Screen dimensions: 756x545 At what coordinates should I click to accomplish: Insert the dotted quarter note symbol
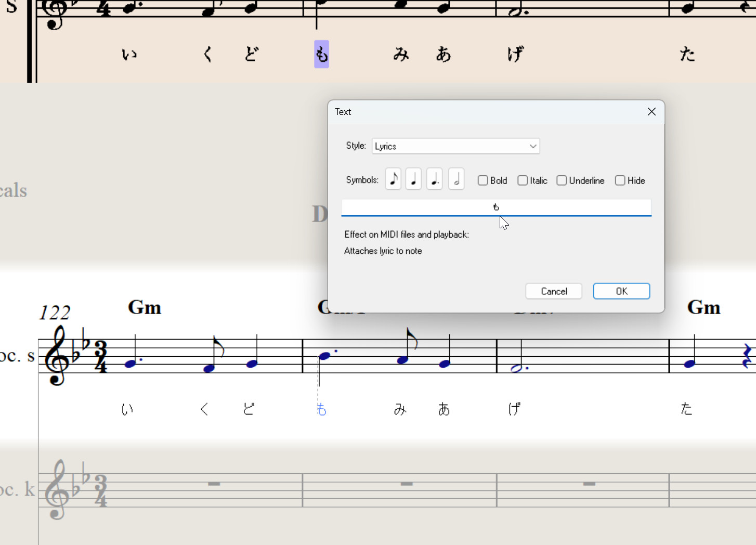[435, 179]
